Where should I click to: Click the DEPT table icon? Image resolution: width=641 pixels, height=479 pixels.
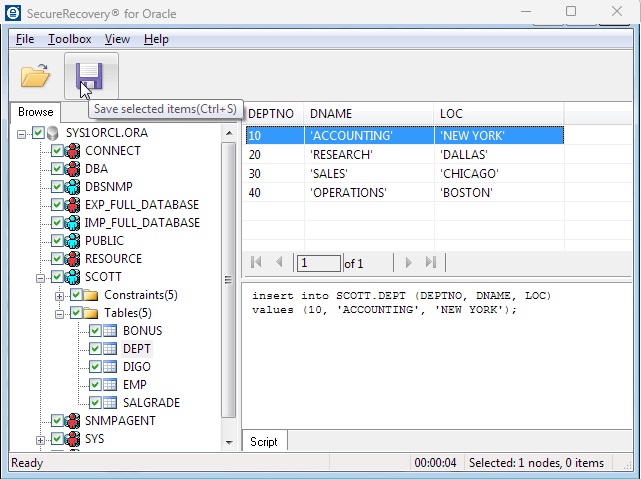click(x=110, y=349)
